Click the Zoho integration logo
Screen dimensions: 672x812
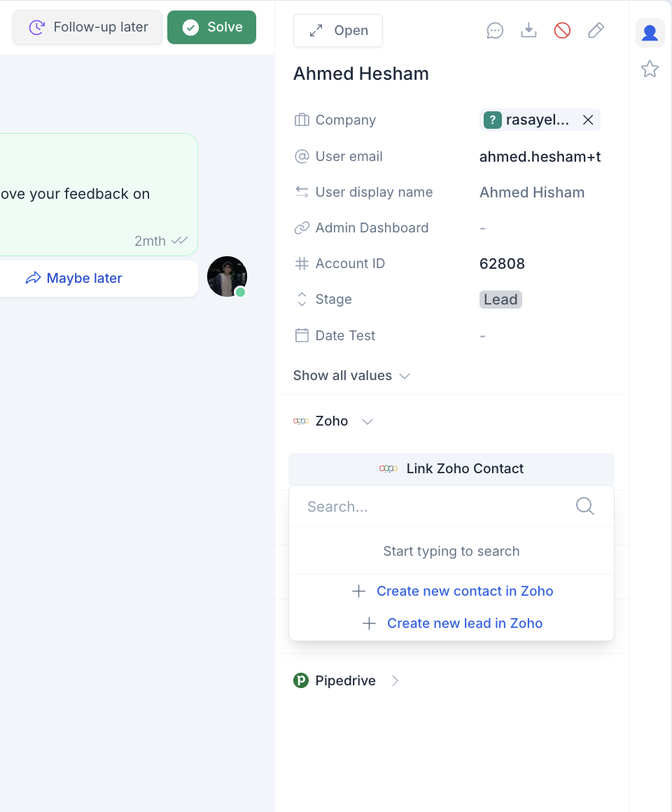(301, 421)
